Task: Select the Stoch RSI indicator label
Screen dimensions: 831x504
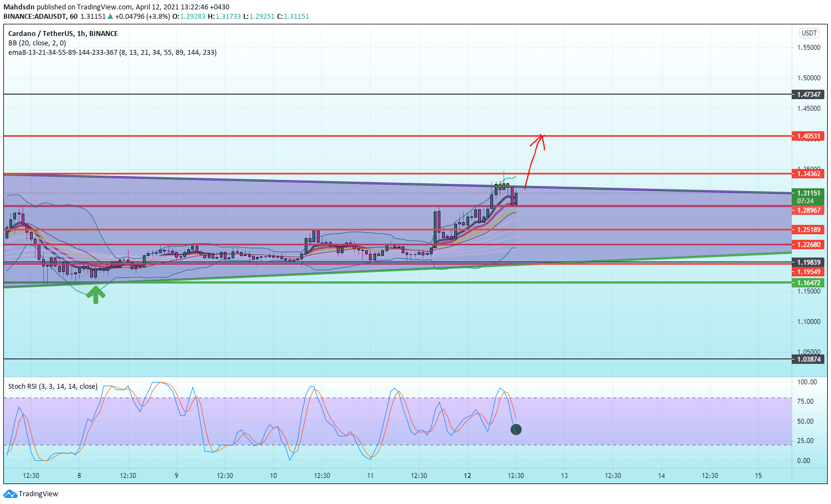Action: 53,387
